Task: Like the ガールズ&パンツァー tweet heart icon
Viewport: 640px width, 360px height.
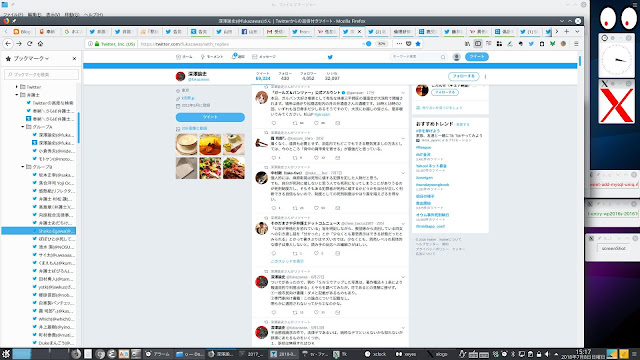Action: coord(316,123)
